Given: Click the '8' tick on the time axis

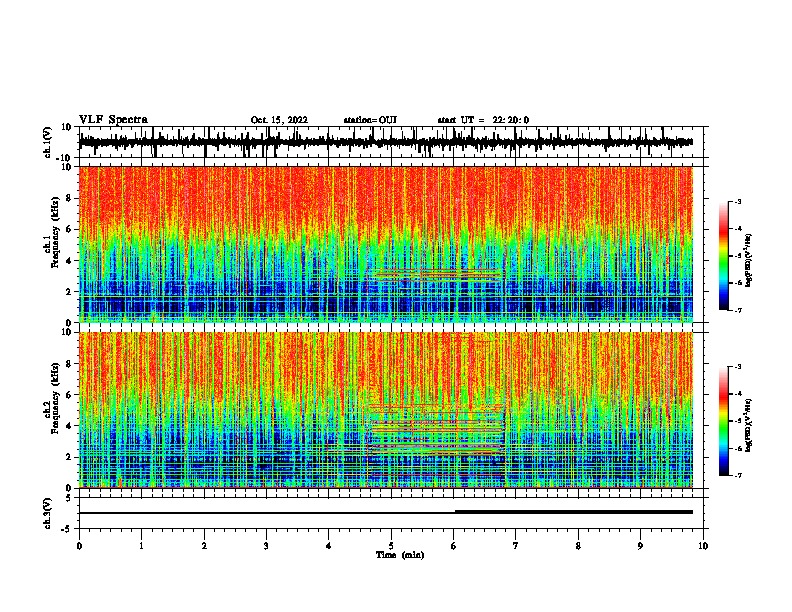Looking at the screenshot, I should pos(578,546).
